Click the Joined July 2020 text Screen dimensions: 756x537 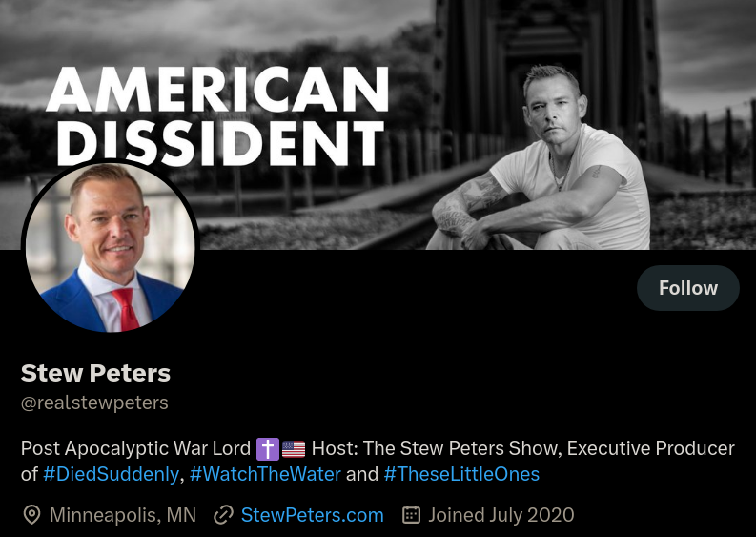click(x=501, y=515)
